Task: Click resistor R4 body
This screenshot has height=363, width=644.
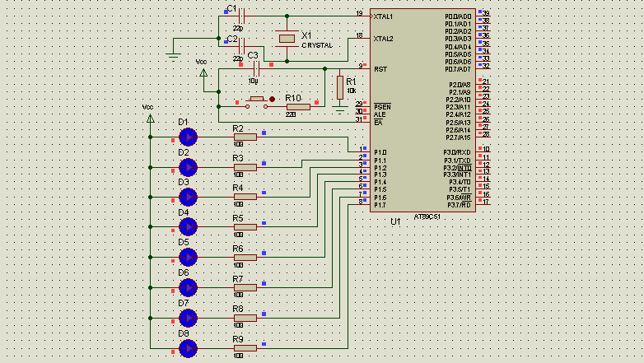Action: (x=245, y=197)
